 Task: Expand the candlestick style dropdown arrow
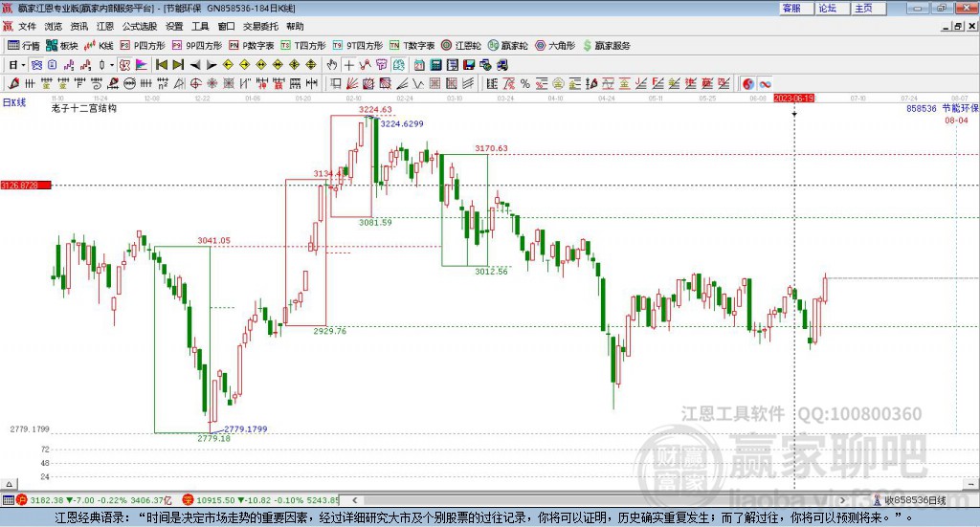[112, 65]
